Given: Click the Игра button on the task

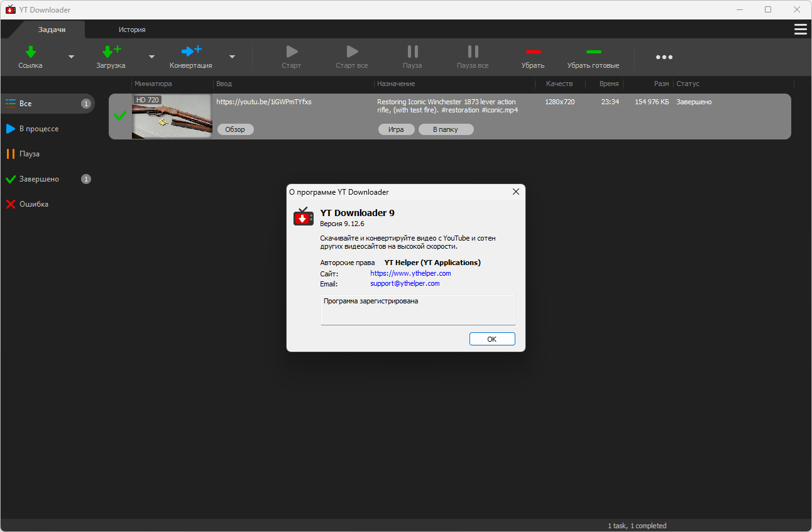Looking at the screenshot, I should [x=396, y=129].
